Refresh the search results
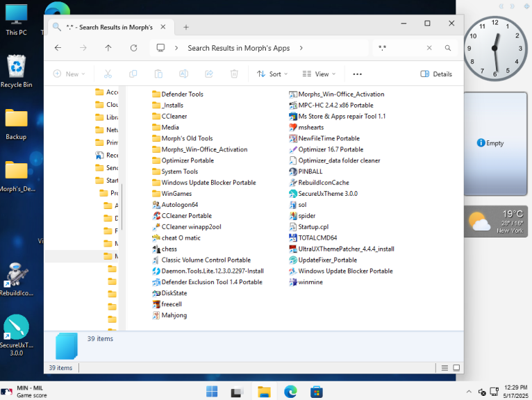The image size is (532, 400). [133, 48]
